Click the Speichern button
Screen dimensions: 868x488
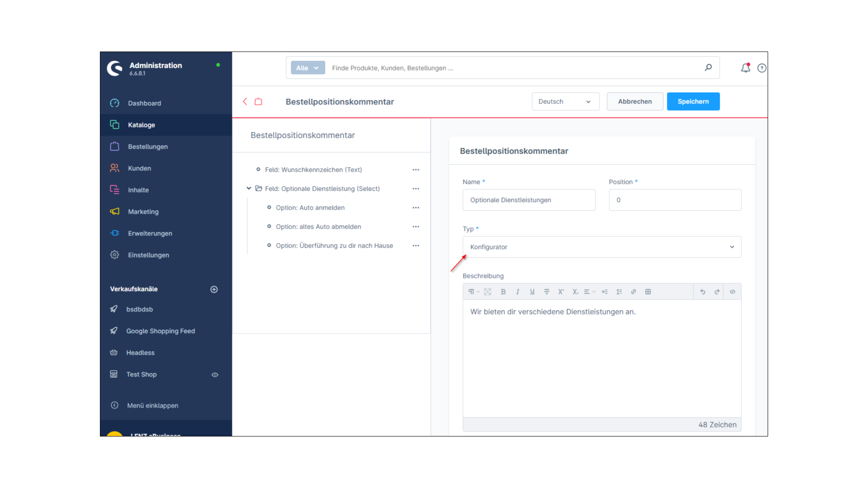point(693,101)
